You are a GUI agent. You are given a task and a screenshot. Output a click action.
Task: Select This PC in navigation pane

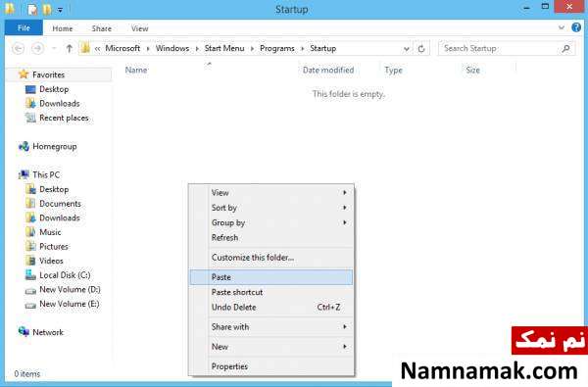(46, 174)
